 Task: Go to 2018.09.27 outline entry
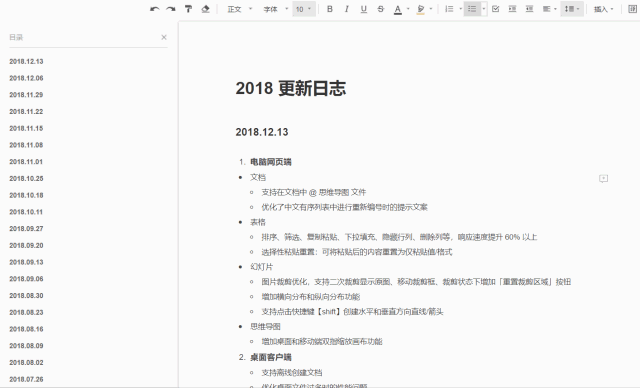(x=26, y=228)
